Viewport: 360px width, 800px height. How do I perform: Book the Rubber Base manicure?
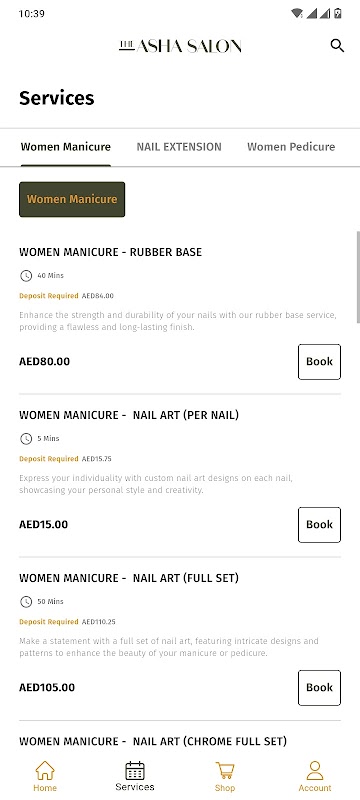(x=319, y=362)
